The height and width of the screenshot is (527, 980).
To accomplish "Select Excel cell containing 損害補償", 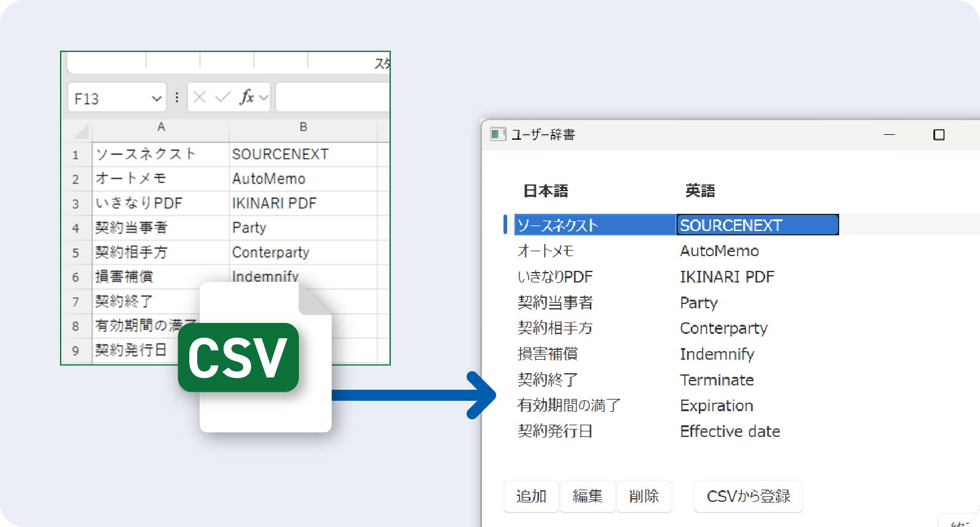I will point(160,277).
